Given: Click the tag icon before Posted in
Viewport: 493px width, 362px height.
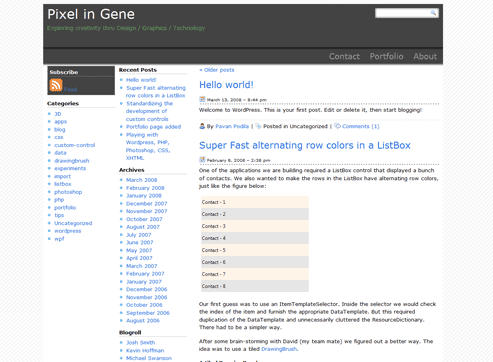Looking at the screenshot, I should tap(258, 126).
